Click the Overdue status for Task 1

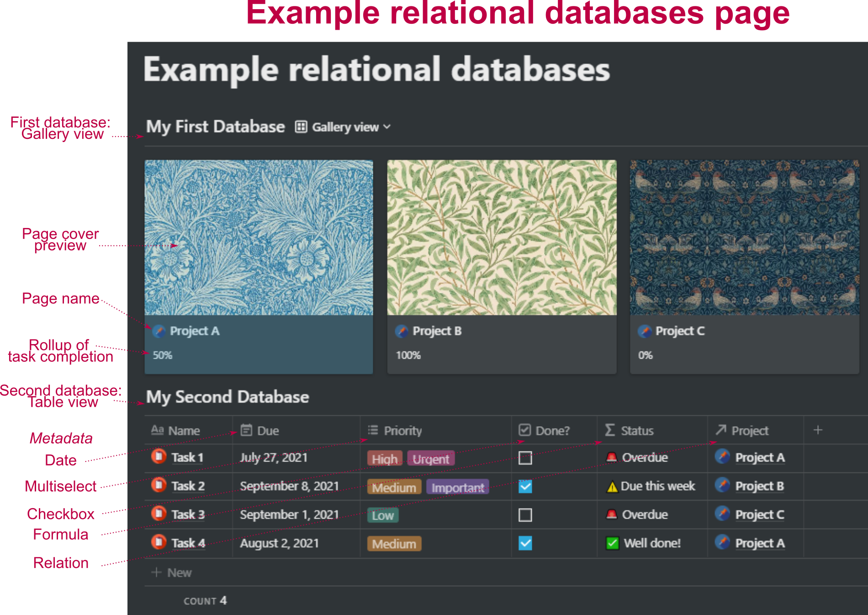[637, 457]
